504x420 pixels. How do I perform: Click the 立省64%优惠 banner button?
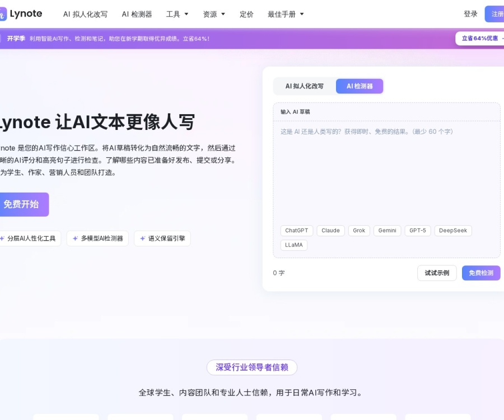(480, 38)
